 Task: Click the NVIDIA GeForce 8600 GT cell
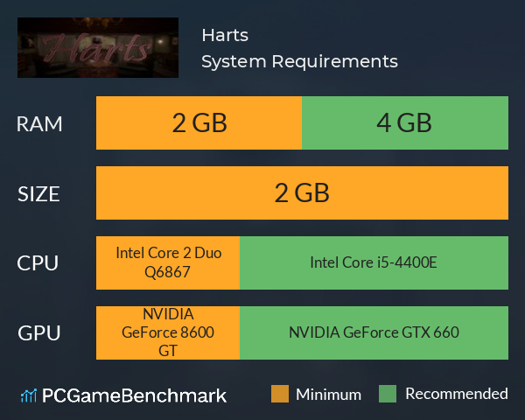[x=168, y=332]
